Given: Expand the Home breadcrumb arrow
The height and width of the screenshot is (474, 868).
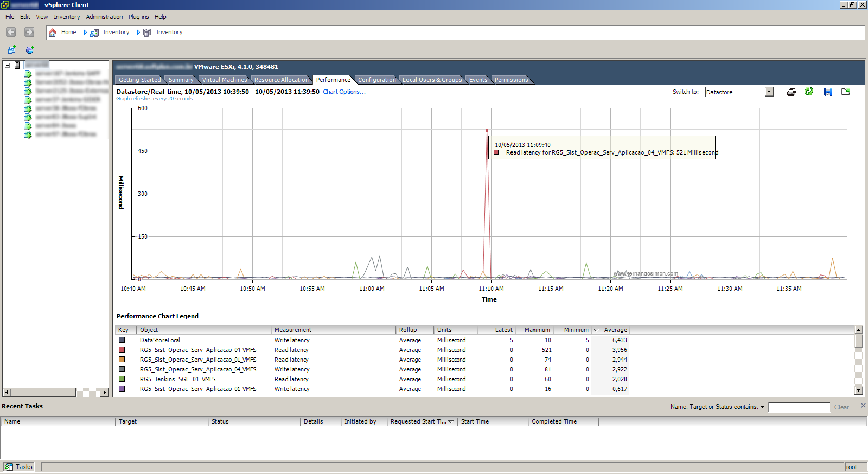Looking at the screenshot, I should point(85,33).
